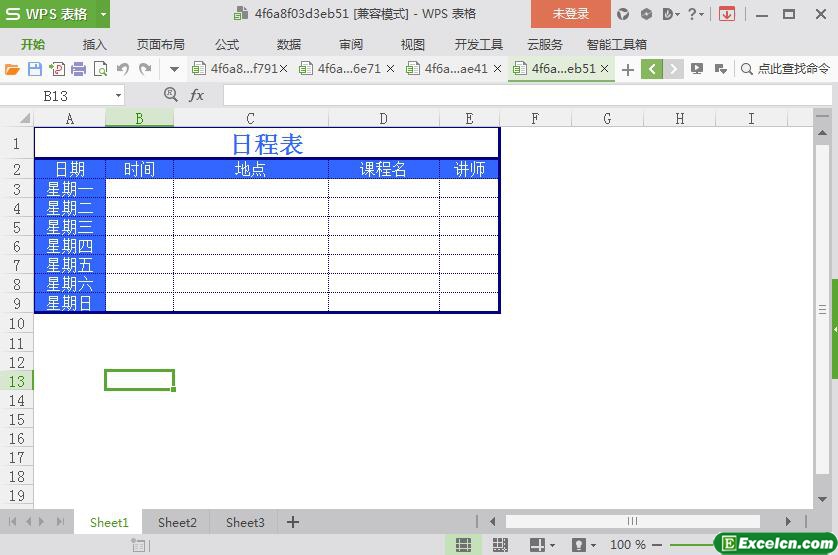Click the 日程表 title cell
Viewport: 838px width, 555px height.
[x=267, y=144]
